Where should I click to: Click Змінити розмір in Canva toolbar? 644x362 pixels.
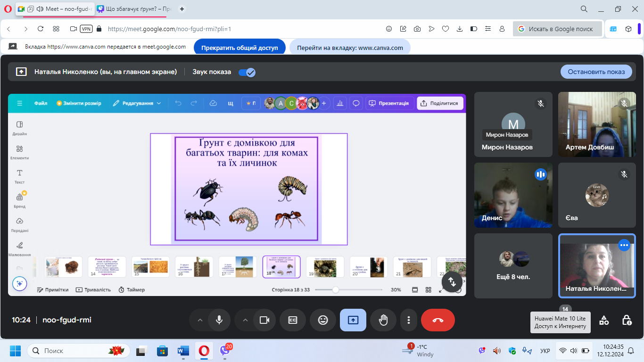pos(79,103)
